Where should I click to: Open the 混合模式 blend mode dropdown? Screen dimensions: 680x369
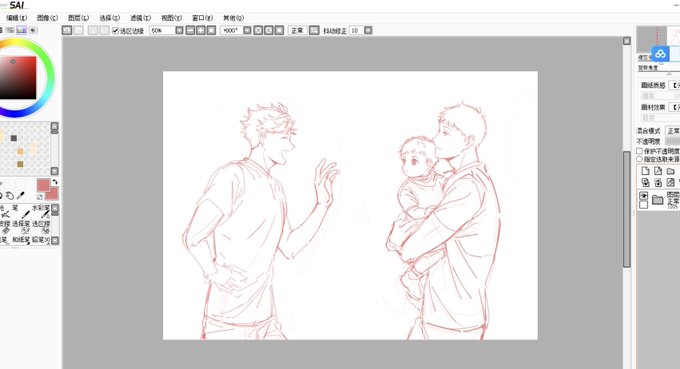click(673, 131)
